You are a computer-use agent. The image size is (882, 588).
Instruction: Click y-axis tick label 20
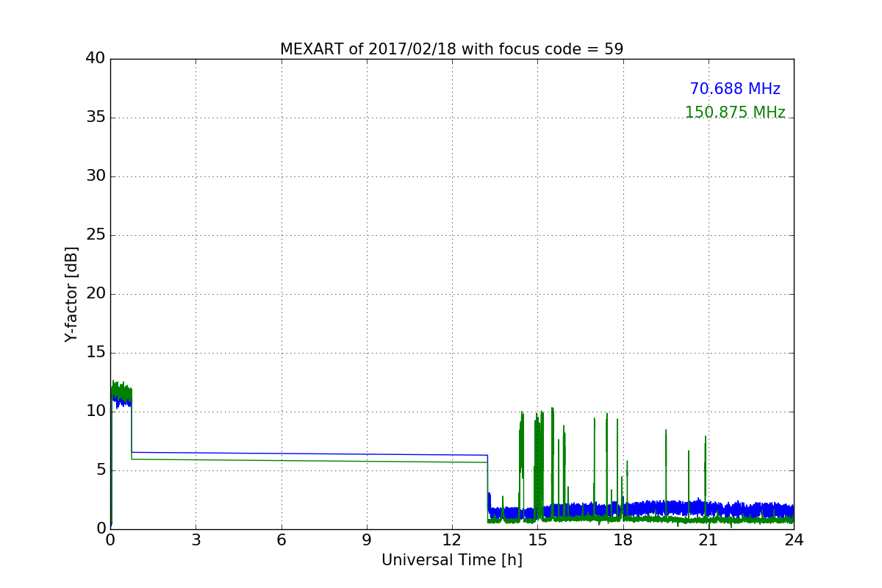coord(95,293)
